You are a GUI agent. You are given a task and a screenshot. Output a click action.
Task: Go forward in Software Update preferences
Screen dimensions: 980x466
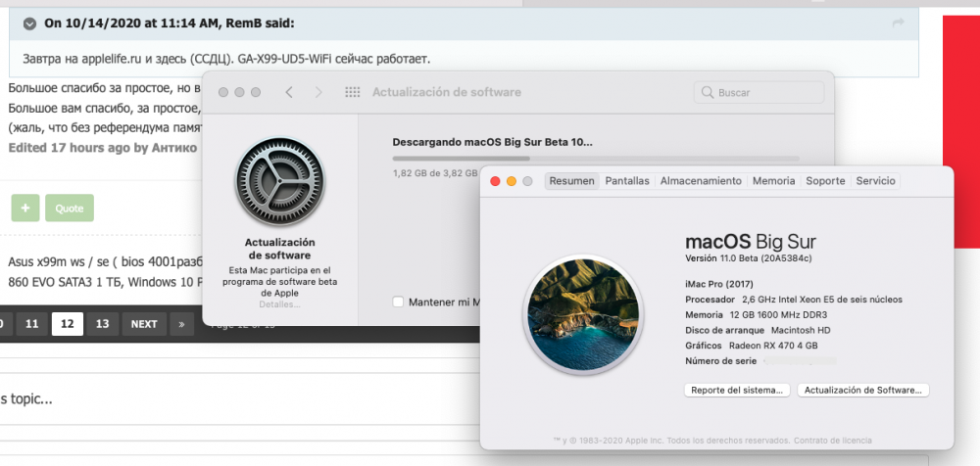pyautogui.click(x=318, y=92)
